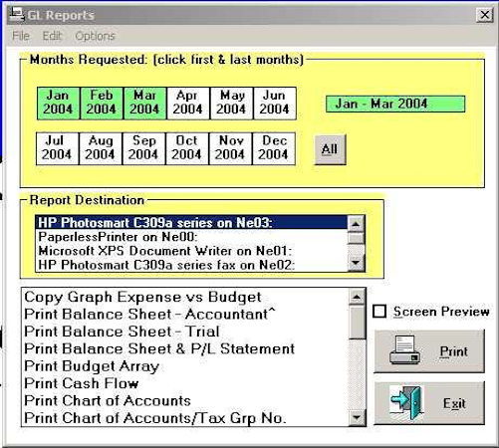The height and width of the screenshot is (448, 499).
Task: Select May 2004 month
Action: click(x=232, y=104)
